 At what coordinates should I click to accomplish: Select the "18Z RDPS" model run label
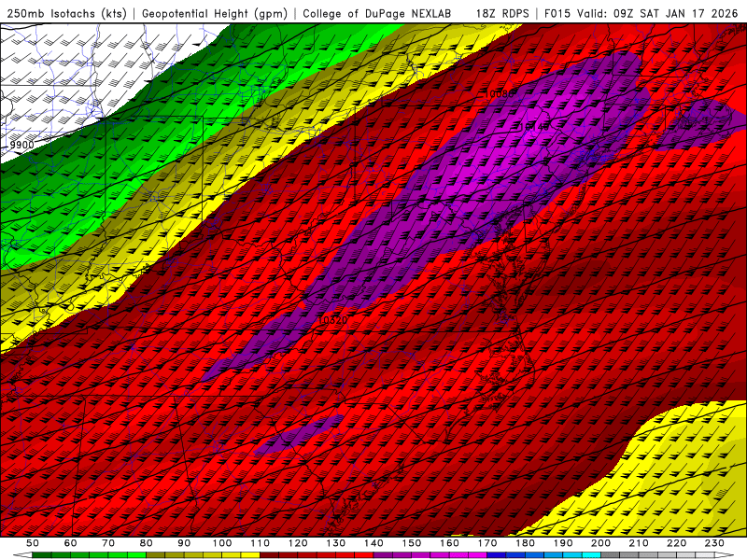(x=502, y=13)
